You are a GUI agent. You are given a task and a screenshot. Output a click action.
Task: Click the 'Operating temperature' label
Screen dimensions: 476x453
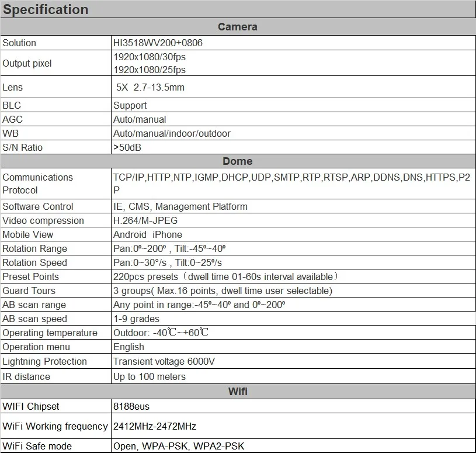click(x=50, y=333)
